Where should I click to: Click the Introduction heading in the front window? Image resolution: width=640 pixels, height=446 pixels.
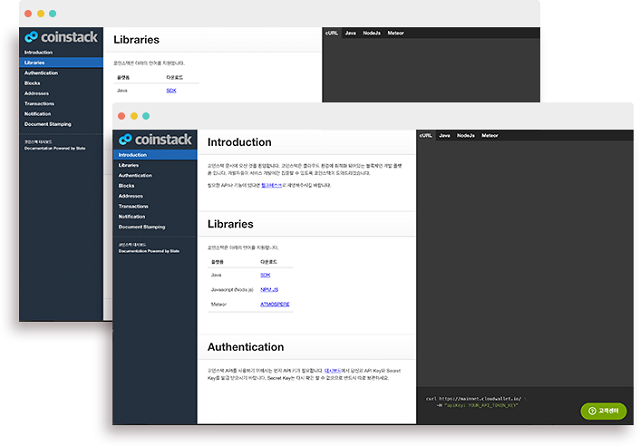click(x=239, y=142)
